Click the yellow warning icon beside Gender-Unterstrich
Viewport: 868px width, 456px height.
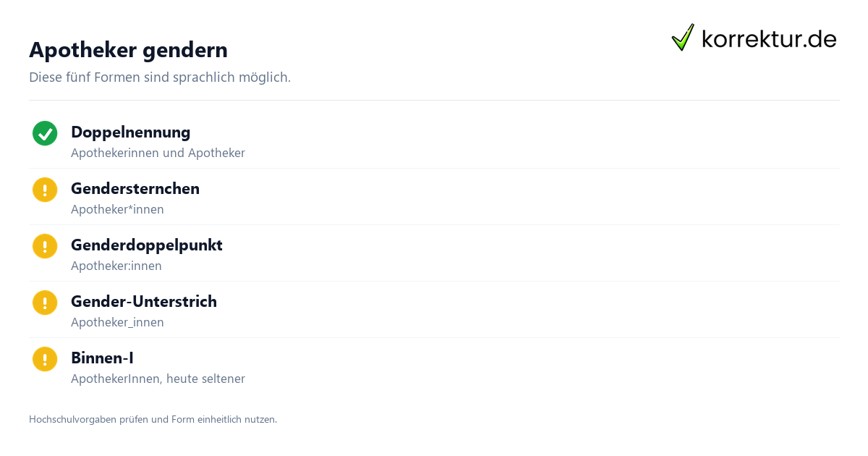45,303
